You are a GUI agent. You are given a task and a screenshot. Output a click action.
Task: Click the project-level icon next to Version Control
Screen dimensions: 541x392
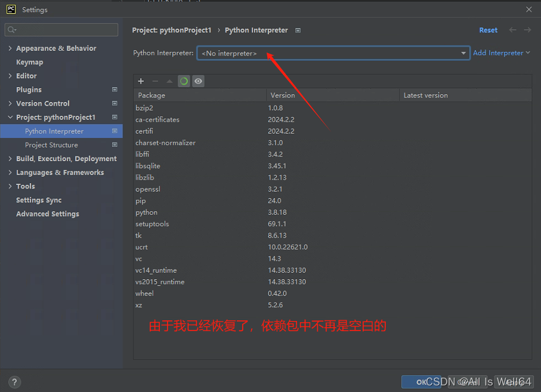point(115,104)
